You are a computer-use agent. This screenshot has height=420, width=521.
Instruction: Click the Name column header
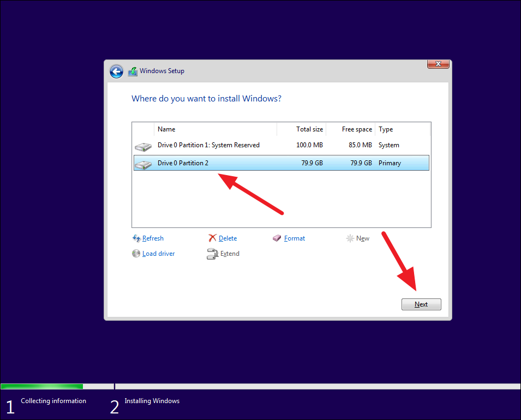tap(215, 129)
